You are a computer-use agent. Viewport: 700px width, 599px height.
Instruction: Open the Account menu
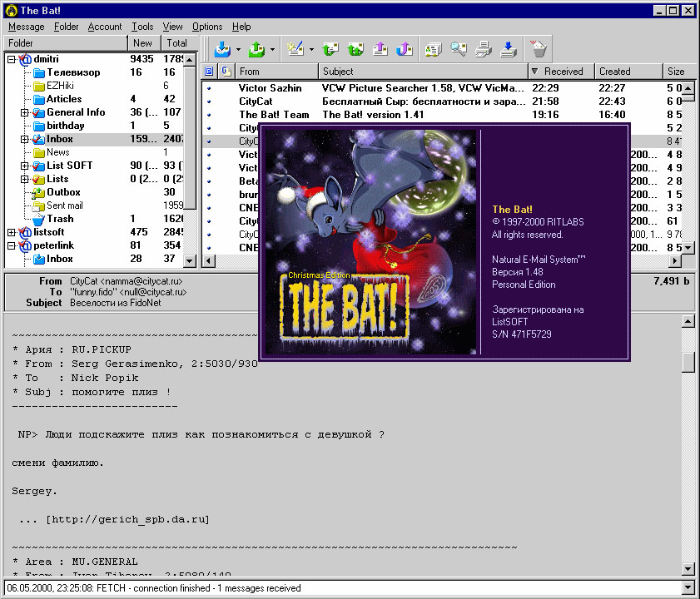(x=105, y=27)
